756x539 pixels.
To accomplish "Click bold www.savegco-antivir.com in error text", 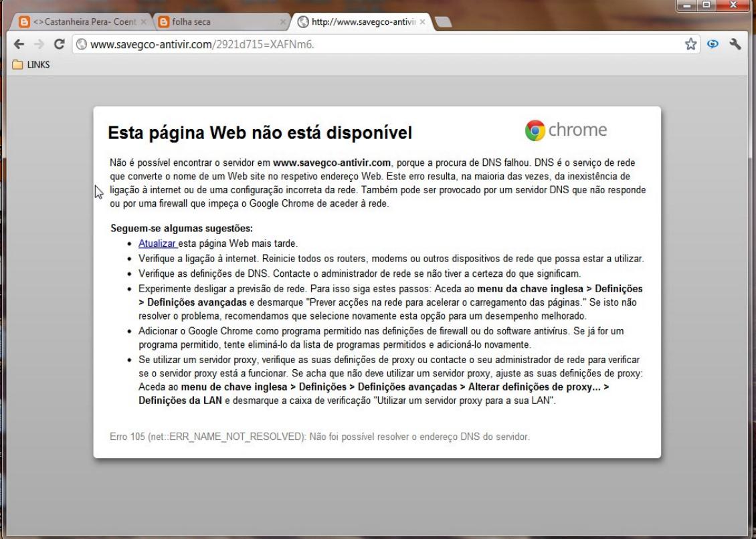I will point(332,163).
